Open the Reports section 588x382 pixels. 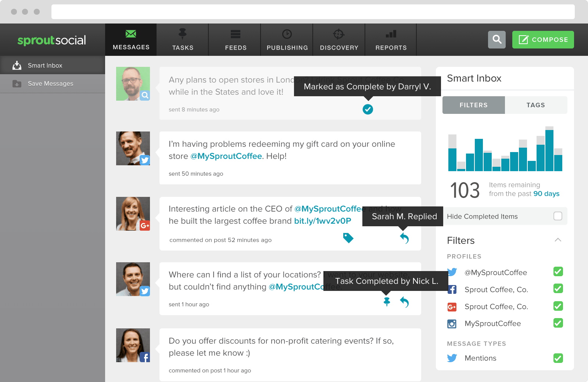pyautogui.click(x=391, y=39)
